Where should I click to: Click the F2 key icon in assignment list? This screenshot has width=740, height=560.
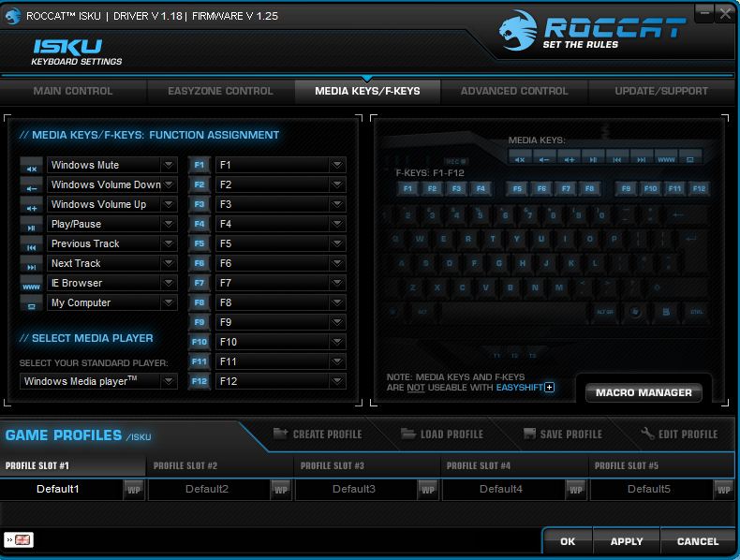click(200, 184)
